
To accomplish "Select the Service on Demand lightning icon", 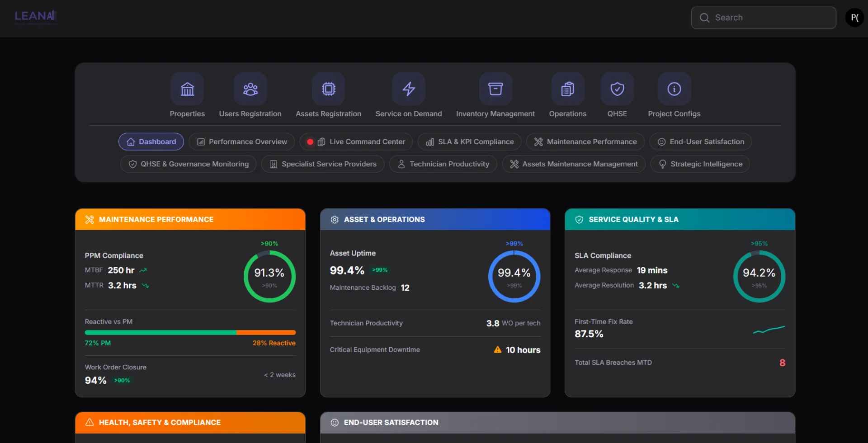I will (409, 89).
